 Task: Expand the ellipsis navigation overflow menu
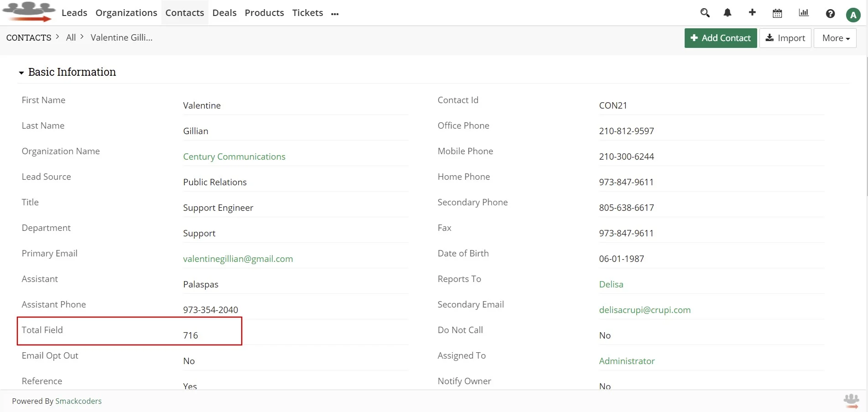pyautogui.click(x=335, y=14)
